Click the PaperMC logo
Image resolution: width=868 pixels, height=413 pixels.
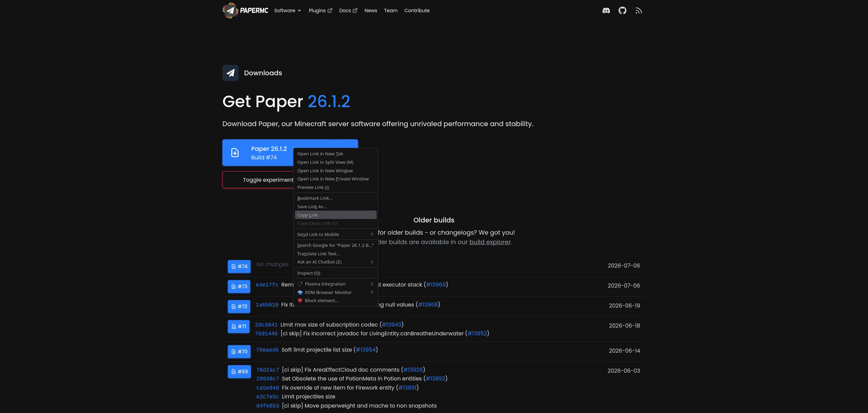click(245, 11)
